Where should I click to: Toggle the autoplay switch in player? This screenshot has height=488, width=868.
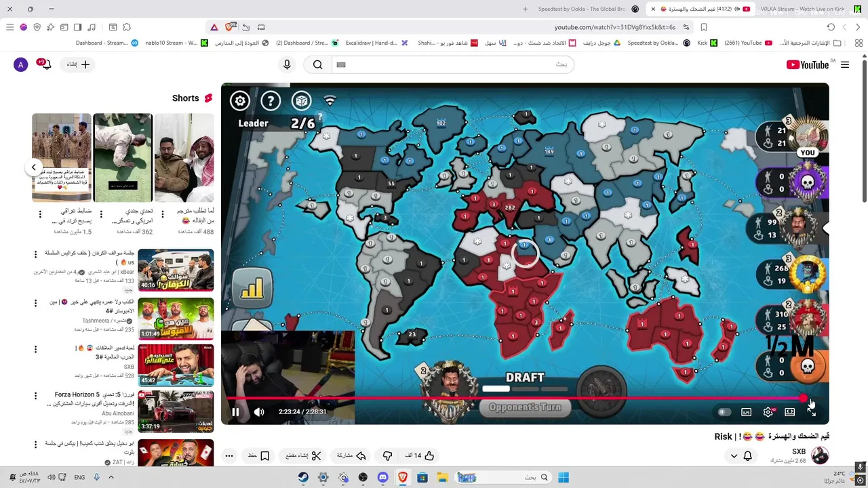[723, 412]
